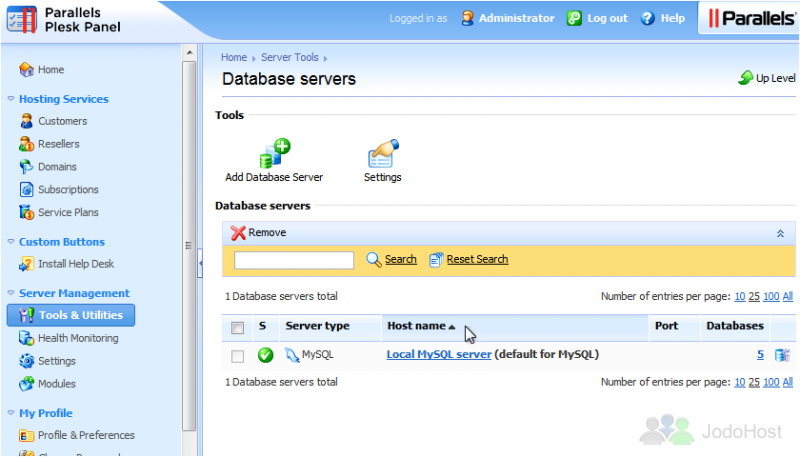Click the Home icon in sidebar
Screen dimensions: 800x457
coord(26,69)
